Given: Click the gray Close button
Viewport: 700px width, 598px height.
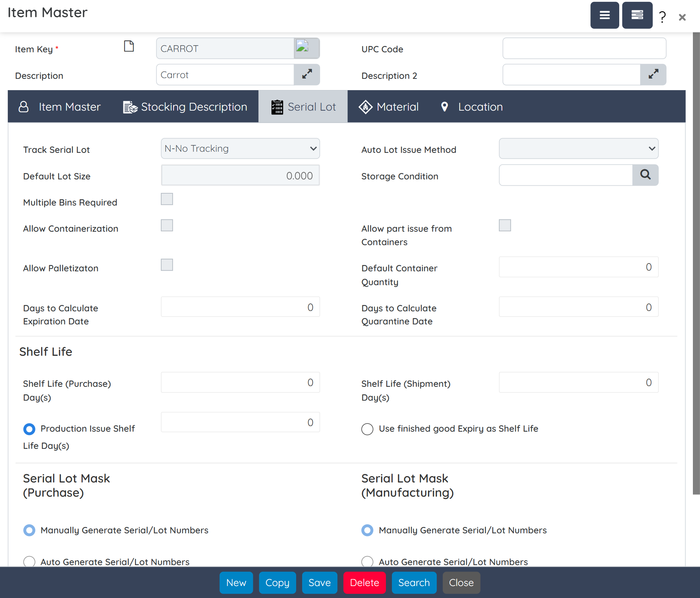Looking at the screenshot, I should click(461, 583).
